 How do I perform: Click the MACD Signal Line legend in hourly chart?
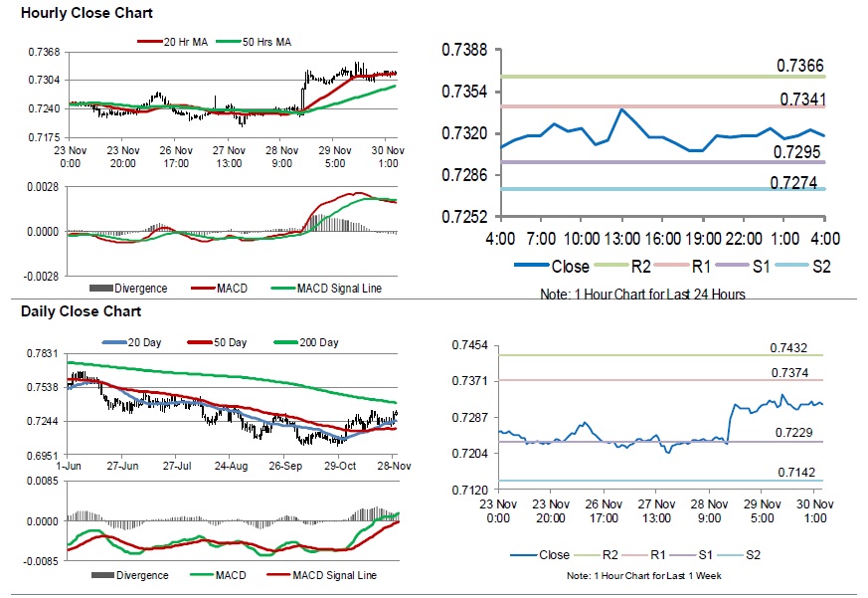click(326, 289)
